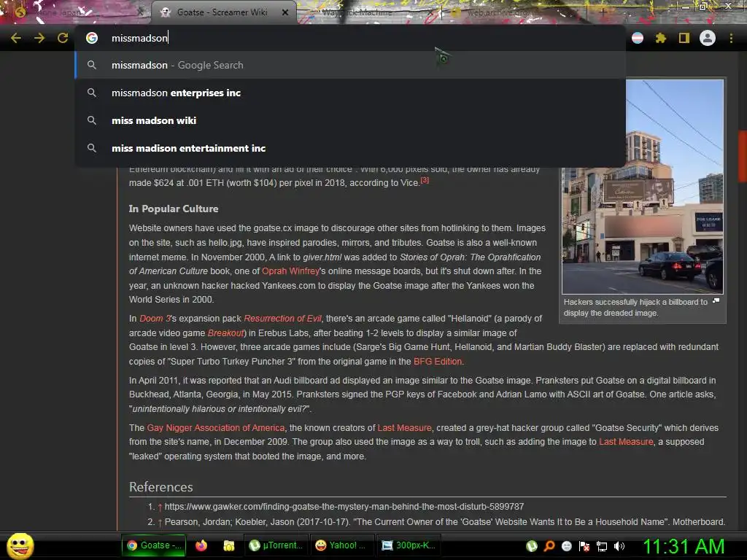The width and height of the screenshot is (747, 560).
Task: Click the 'In Popular Culture' heading
Action: coord(174,209)
